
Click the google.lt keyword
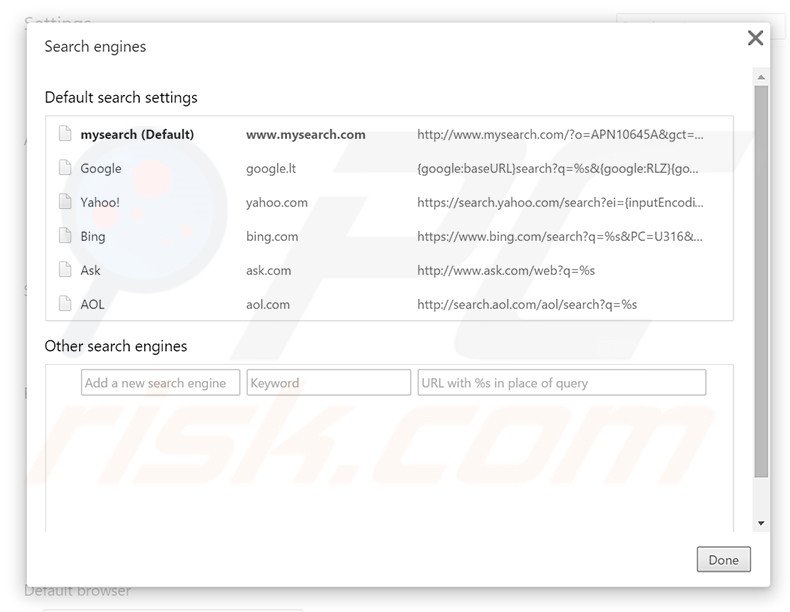click(x=271, y=168)
